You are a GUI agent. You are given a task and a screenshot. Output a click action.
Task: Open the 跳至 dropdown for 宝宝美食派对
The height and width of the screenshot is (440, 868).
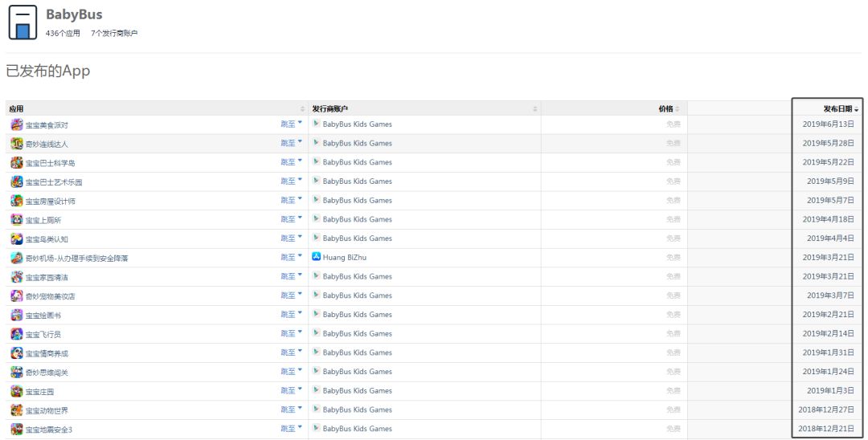click(291, 124)
